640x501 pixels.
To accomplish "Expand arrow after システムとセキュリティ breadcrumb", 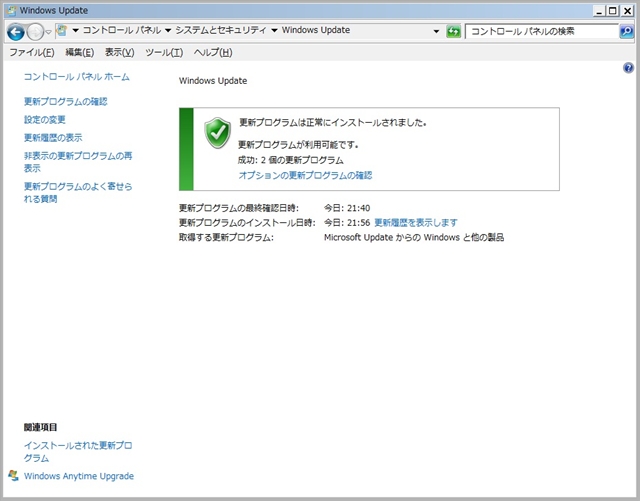I will point(274,31).
